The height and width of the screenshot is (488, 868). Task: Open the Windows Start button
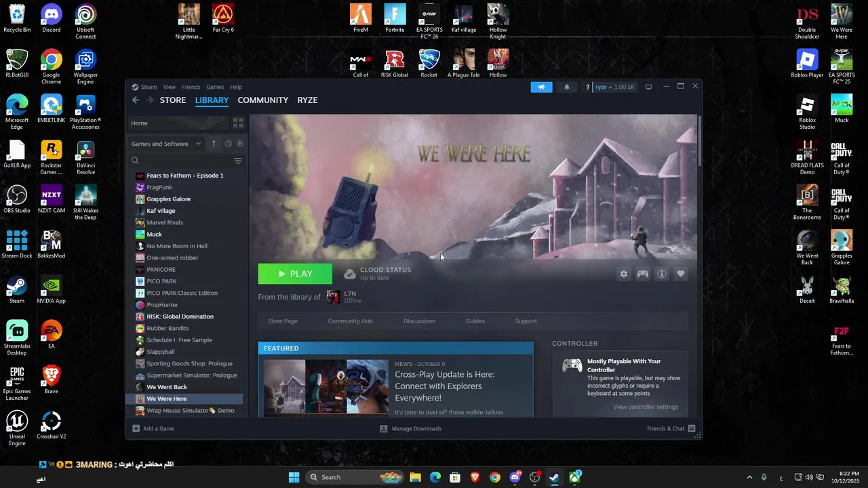pos(294,477)
